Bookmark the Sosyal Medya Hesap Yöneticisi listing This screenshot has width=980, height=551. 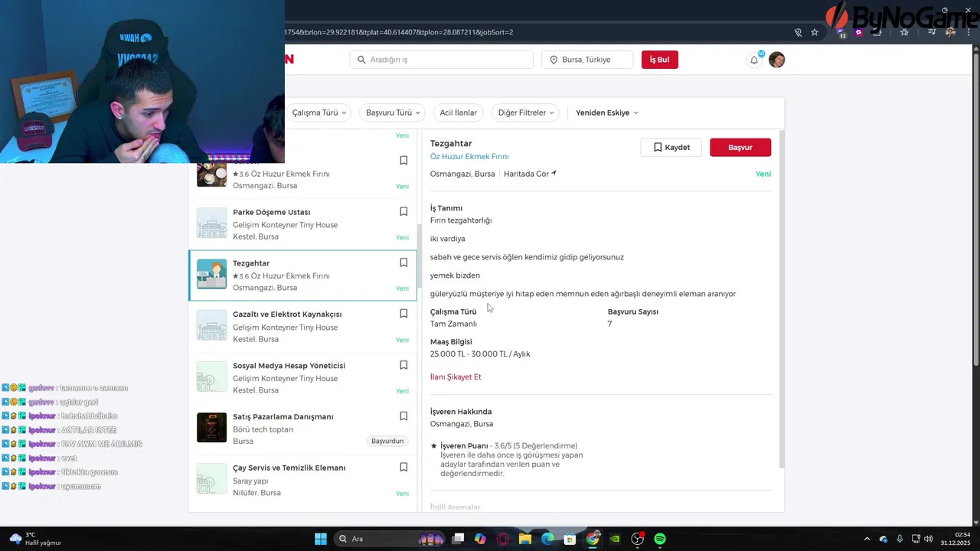pos(403,365)
